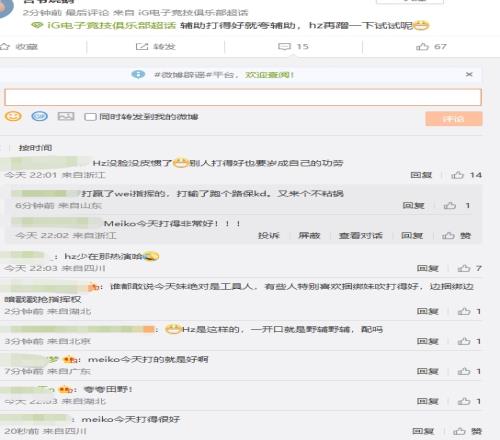The width and height of the screenshot is (500, 440).
Task: Click 投诉 on the Meiko reply
Action: [269, 236]
